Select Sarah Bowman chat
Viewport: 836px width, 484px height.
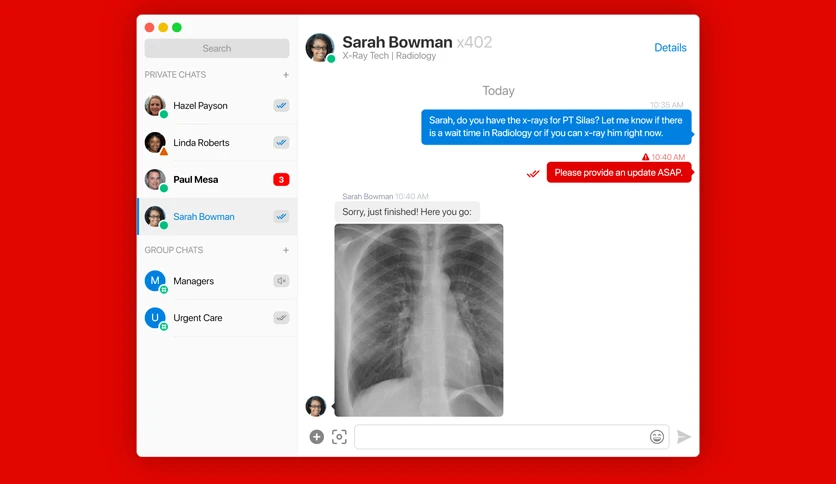pyautogui.click(x=217, y=216)
